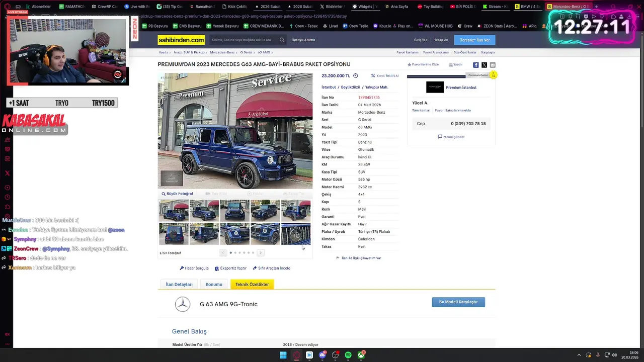This screenshot has height=362, width=644.
Task: Click the Ücretsiz İlan Ver button
Action: [x=474, y=40]
